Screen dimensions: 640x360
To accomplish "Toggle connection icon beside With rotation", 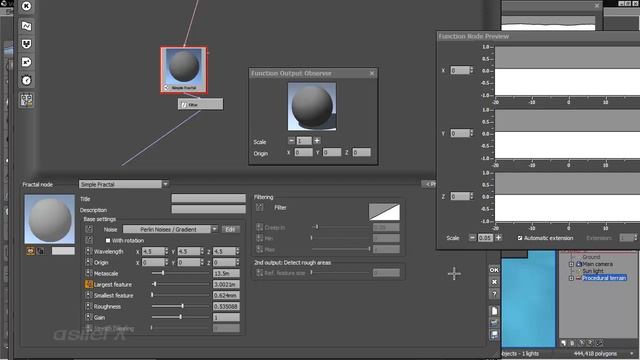I will pyautogui.click(x=89, y=240).
